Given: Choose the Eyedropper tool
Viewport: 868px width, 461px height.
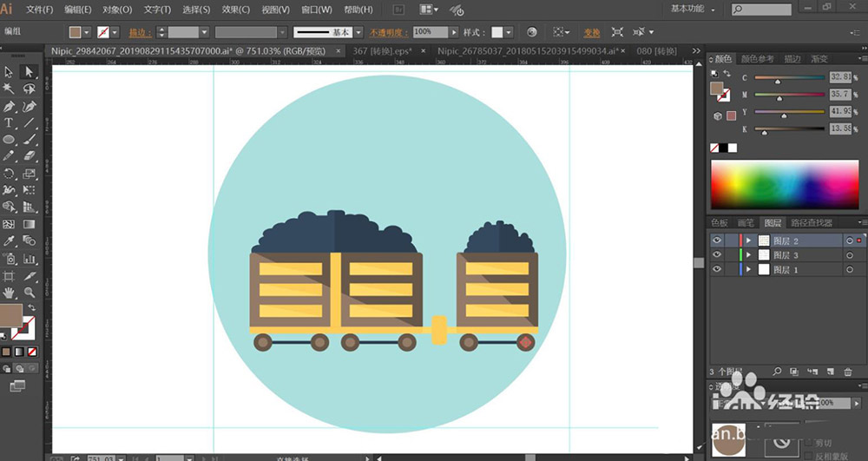Looking at the screenshot, I should [x=9, y=240].
